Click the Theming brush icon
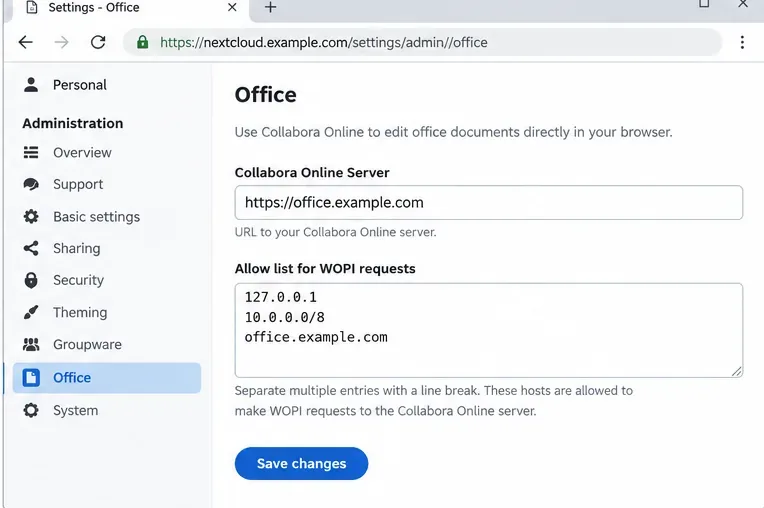Image resolution: width=764 pixels, height=508 pixels. 31,312
